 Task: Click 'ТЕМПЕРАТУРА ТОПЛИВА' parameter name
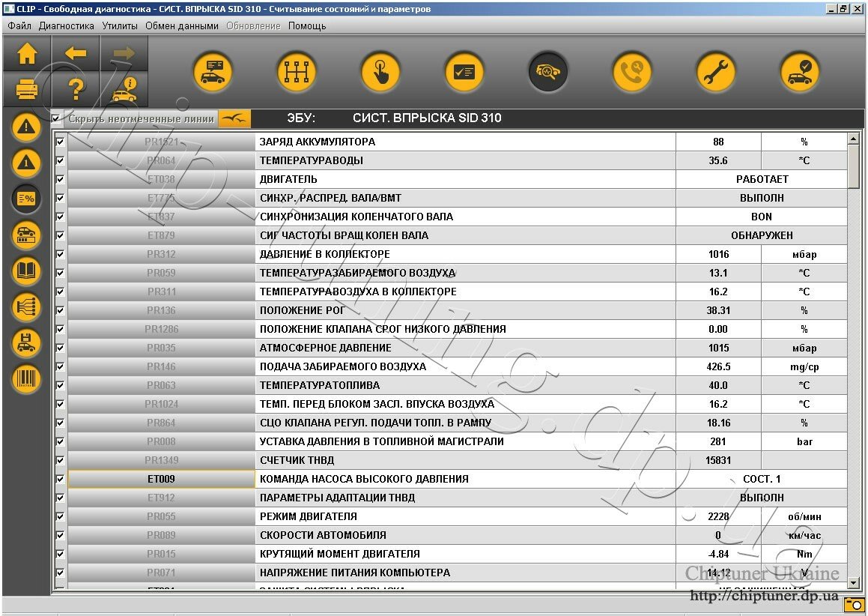(x=320, y=385)
